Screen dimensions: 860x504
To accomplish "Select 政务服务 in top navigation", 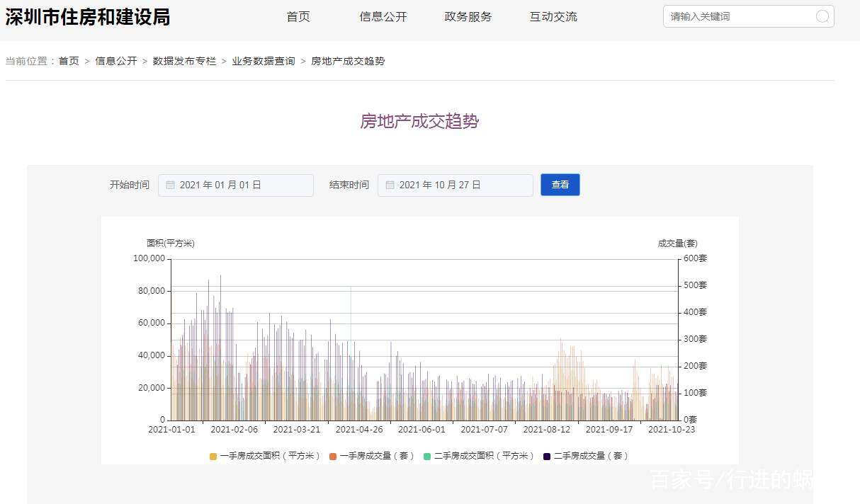I will coord(468,16).
